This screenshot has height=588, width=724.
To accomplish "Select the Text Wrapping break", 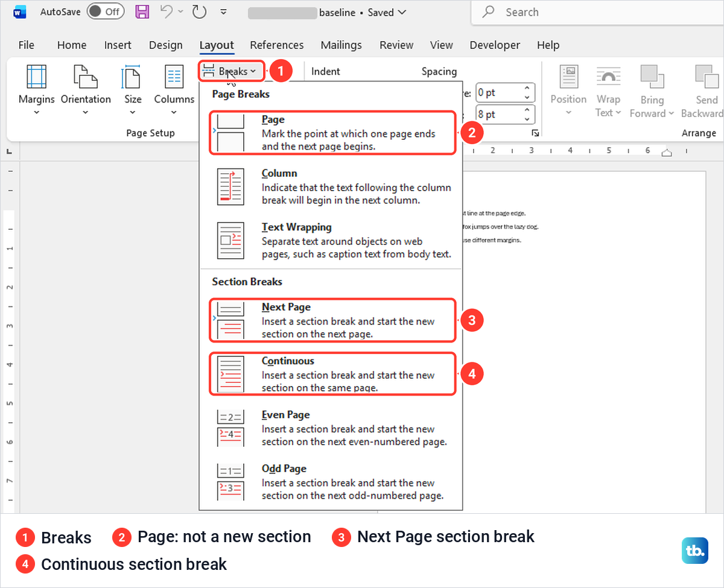I will [x=332, y=240].
